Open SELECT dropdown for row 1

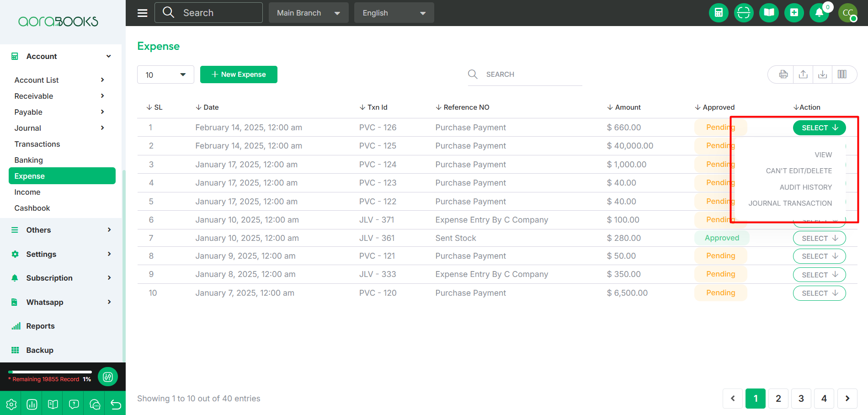point(820,128)
